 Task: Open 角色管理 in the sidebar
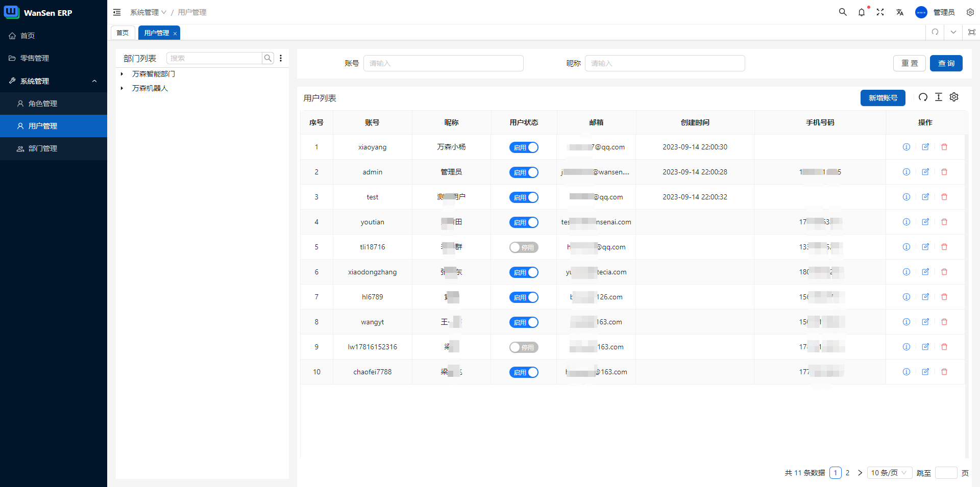[x=43, y=104]
